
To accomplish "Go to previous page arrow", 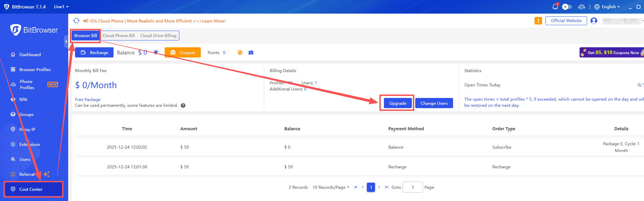I will [x=363, y=187].
